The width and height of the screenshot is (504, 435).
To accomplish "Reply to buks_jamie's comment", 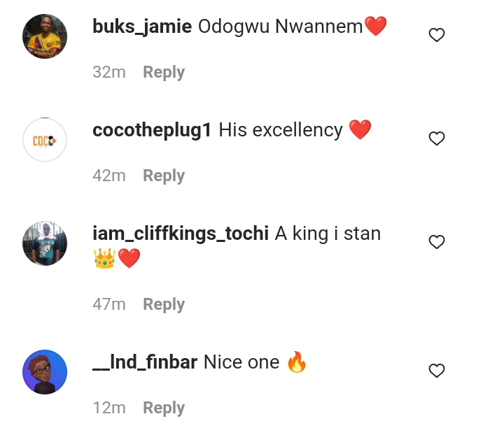I will [x=164, y=72].
